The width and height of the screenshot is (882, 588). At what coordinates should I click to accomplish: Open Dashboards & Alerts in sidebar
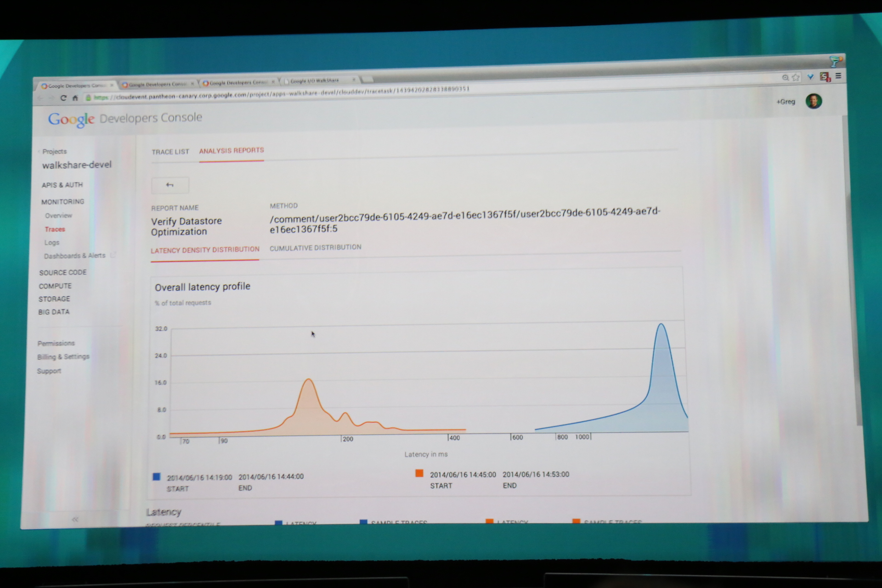(74, 256)
